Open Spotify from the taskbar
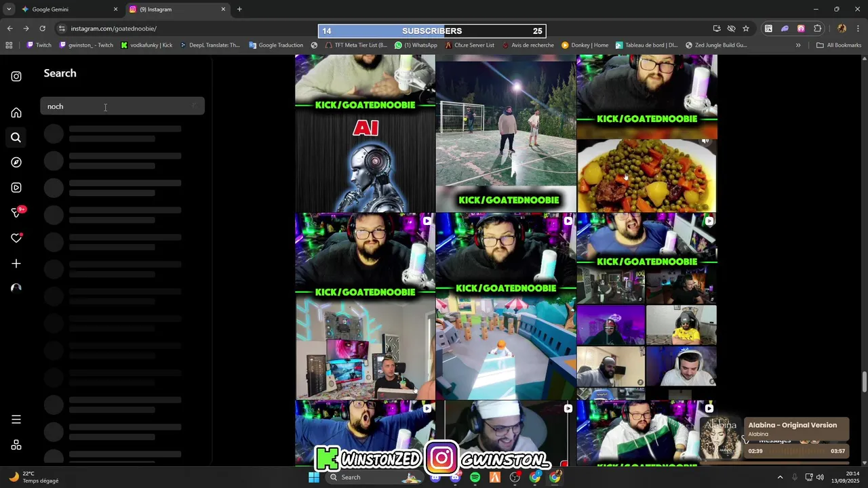 (x=475, y=477)
